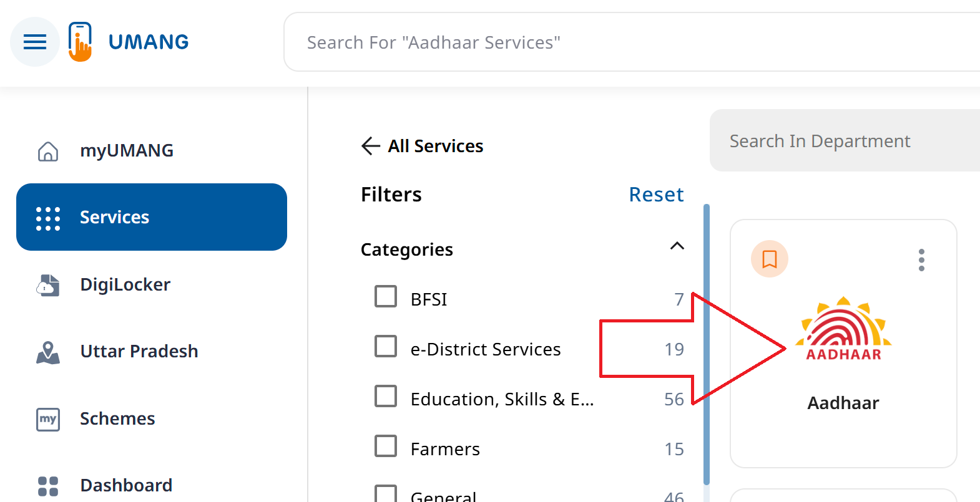The width and height of the screenshot is (980, 502).
Task: Select the Schemes icon in sidebar
Action: point(47,419)
